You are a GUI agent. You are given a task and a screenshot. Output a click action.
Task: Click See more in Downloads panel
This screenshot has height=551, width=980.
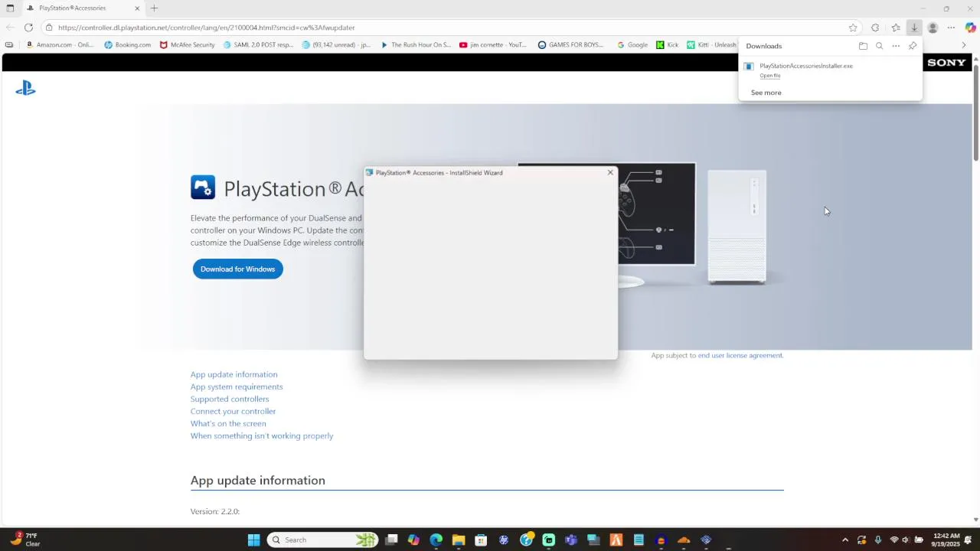point(766,93)
